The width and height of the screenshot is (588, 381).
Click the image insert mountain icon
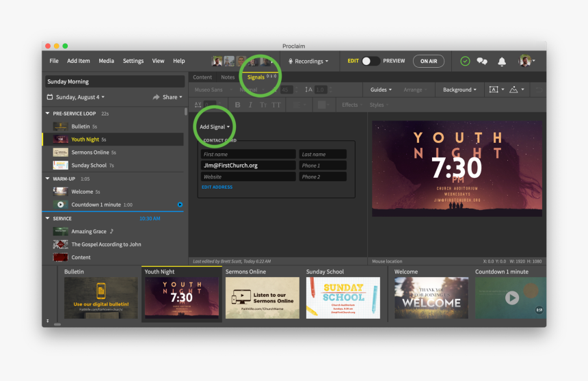coord(513,89)
